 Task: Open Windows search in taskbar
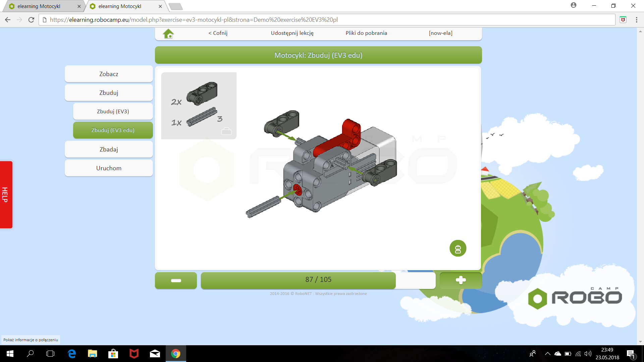pos(30,354)
